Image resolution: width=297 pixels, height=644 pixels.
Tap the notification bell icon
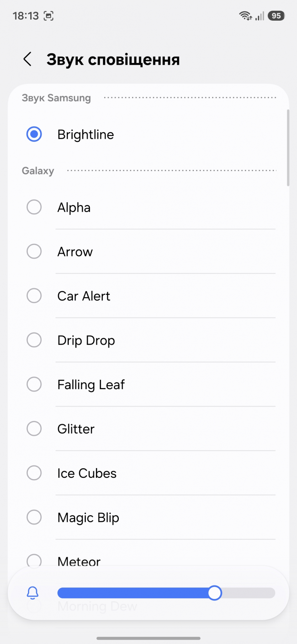point(33,593)
